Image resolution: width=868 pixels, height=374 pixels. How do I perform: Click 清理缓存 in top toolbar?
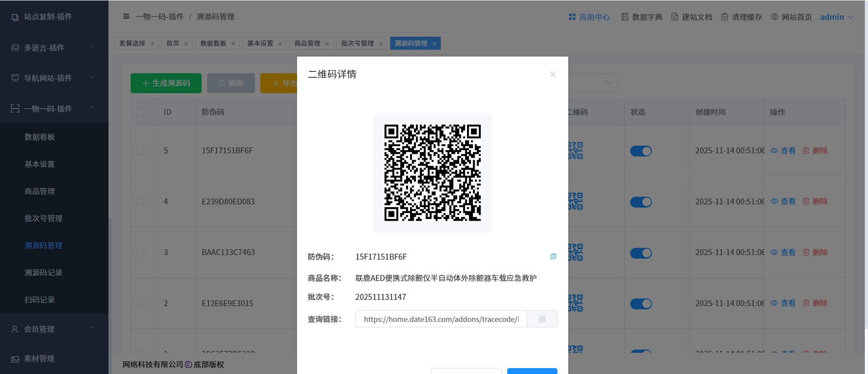[x=741, y=17]
